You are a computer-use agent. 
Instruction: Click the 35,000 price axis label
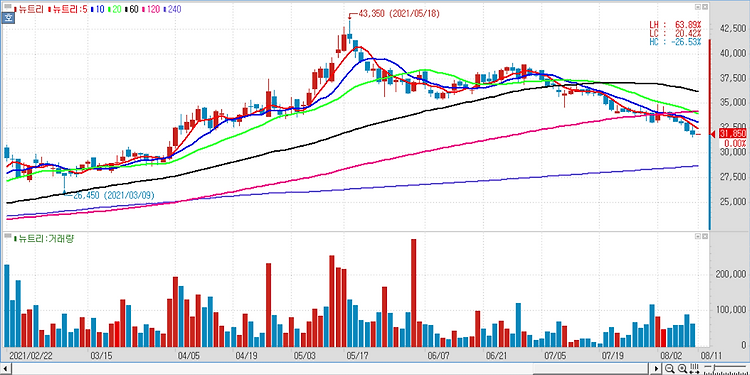[733, 103]
